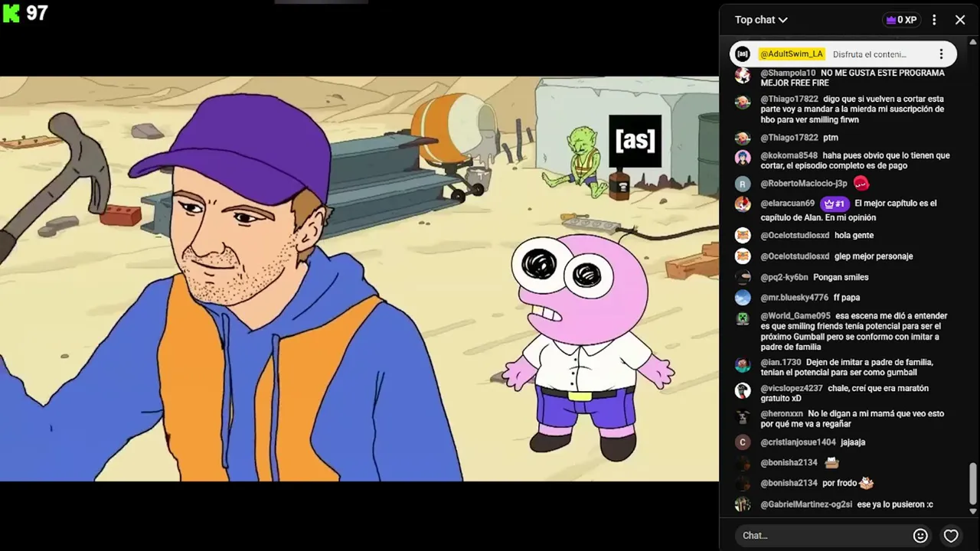Open the XP crown points badge

[901, 20]
